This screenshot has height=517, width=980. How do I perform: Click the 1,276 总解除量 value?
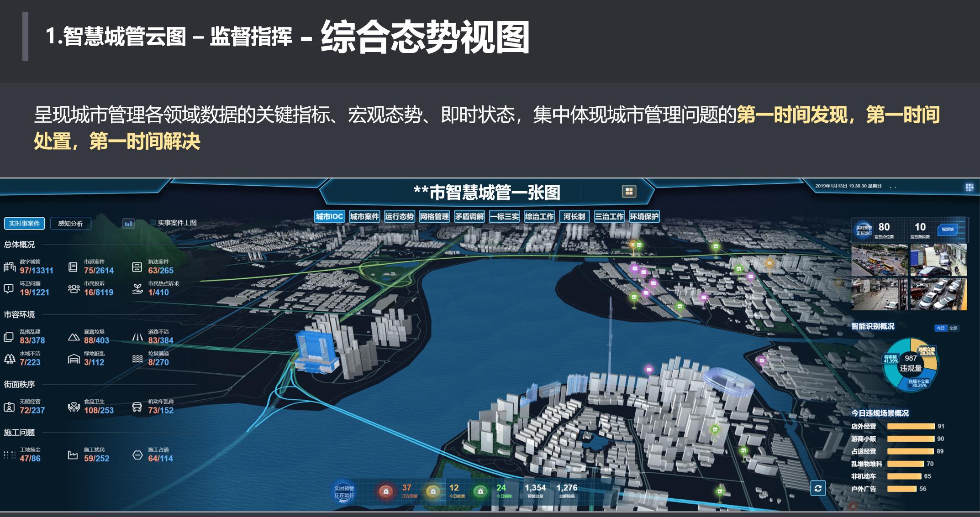click(567, 488)
